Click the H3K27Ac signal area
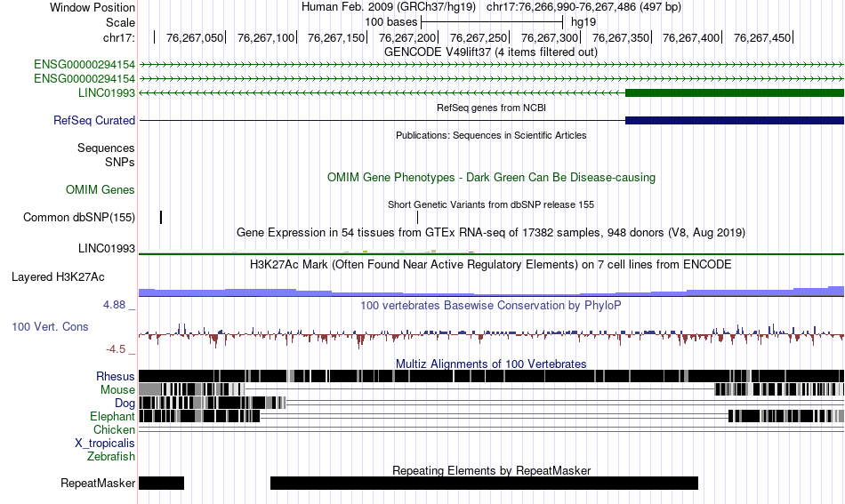The height and width of the screenshot is (504, 845). coord(491,292)
